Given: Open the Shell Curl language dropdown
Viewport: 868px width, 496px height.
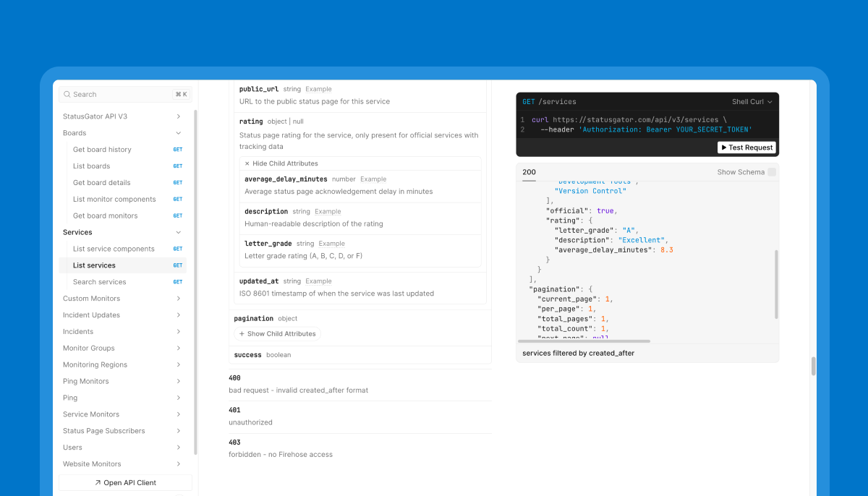Looking at the screenshot, I should coord(752,102).
